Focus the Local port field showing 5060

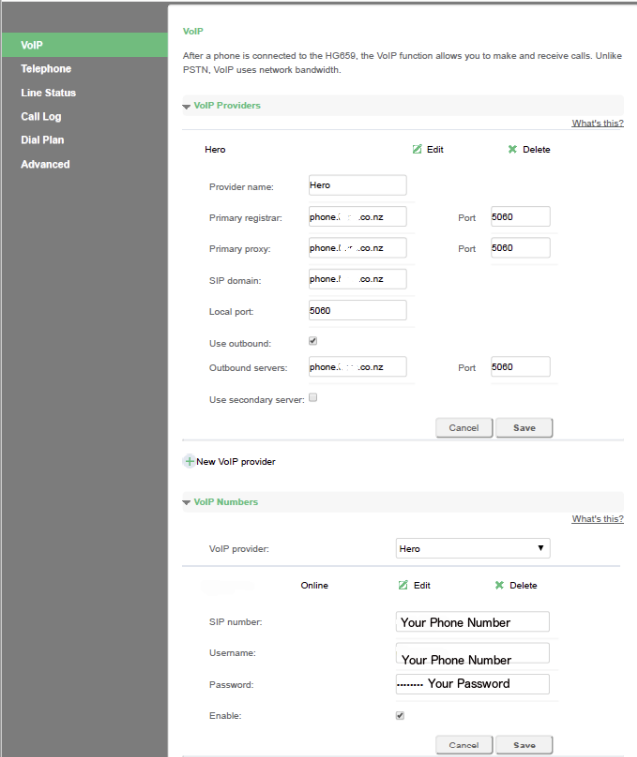click(357, 310)
